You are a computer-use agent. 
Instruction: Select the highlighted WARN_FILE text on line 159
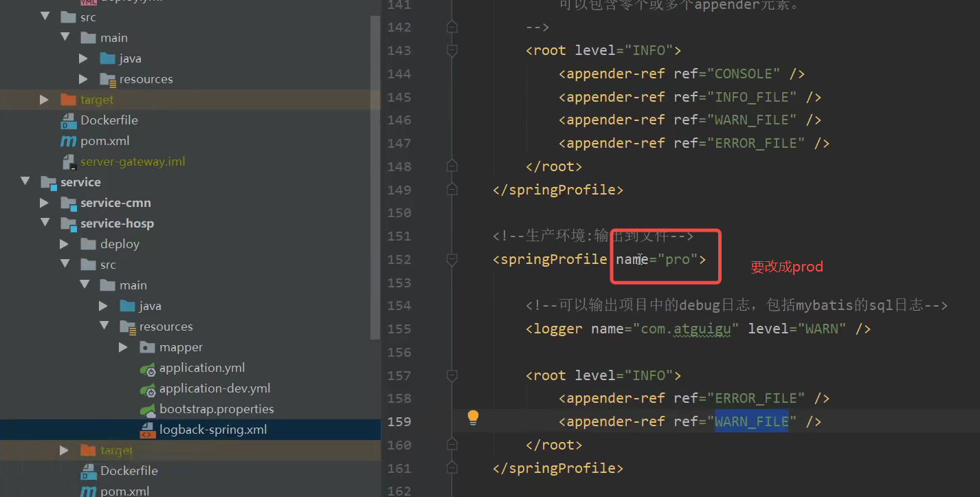point(751,421)
